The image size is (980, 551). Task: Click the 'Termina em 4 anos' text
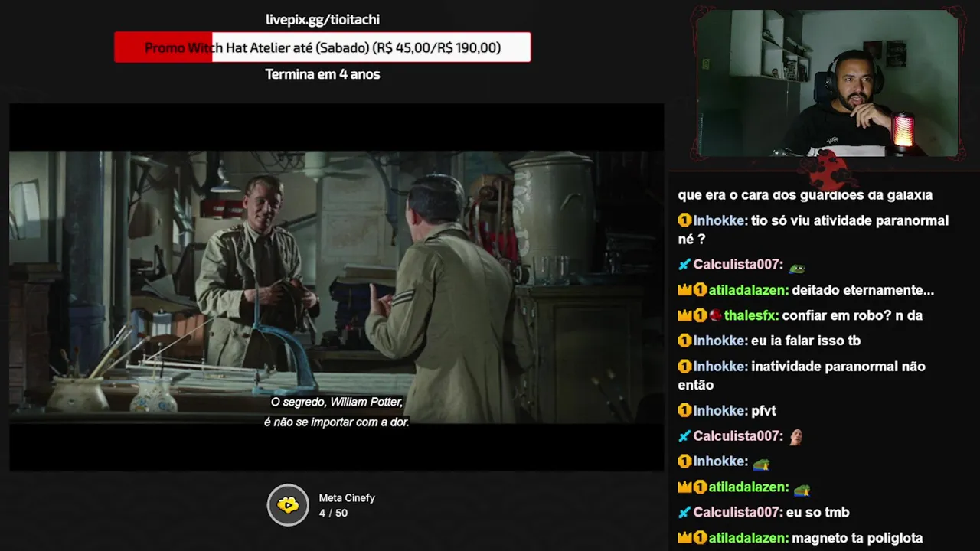tap(322, 74)
